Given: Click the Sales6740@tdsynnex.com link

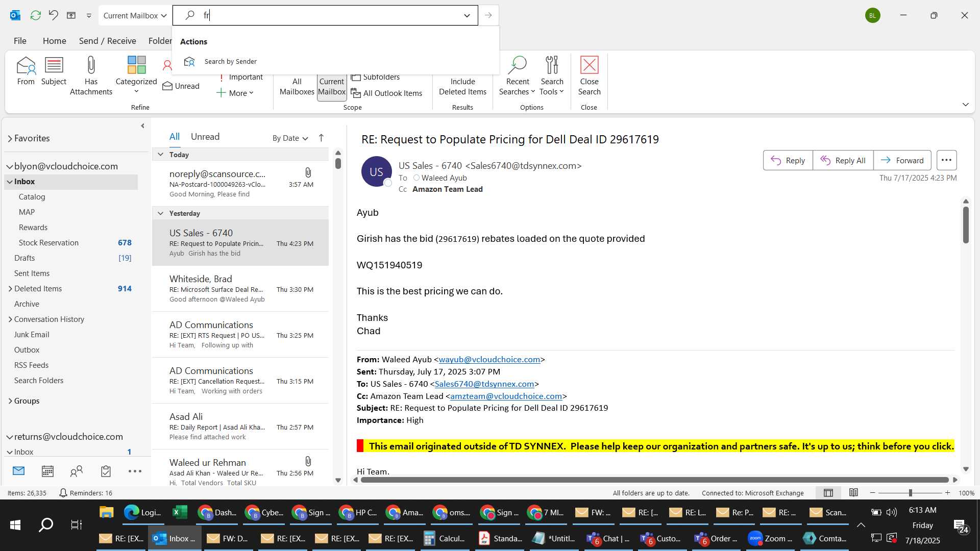Looking at the screenshot, I should pos(484,384).
